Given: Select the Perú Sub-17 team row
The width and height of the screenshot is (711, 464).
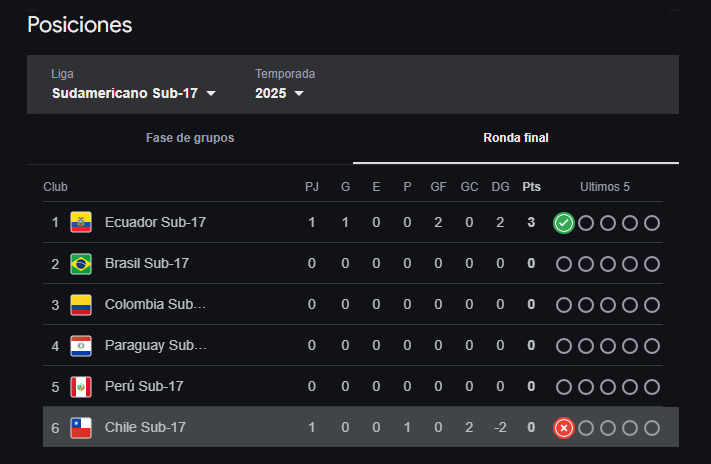Looking at the screenshot, I should (x=353, y=386).
